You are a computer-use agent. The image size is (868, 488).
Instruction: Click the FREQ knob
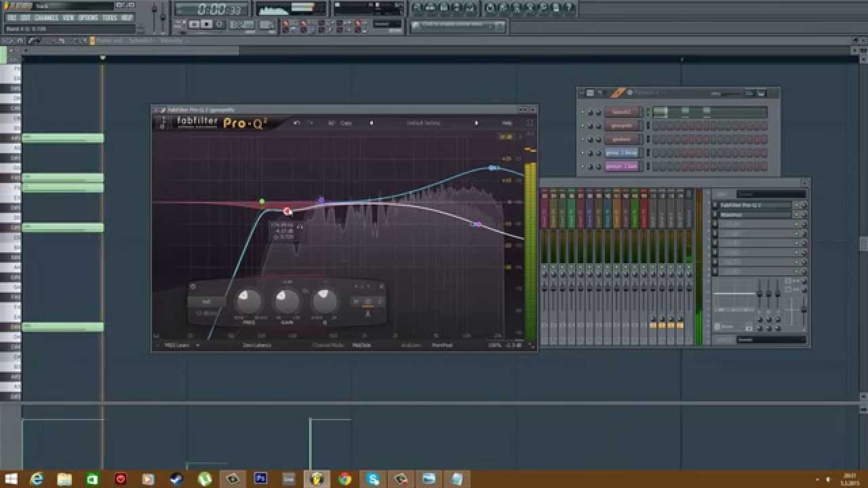[249, 302]
